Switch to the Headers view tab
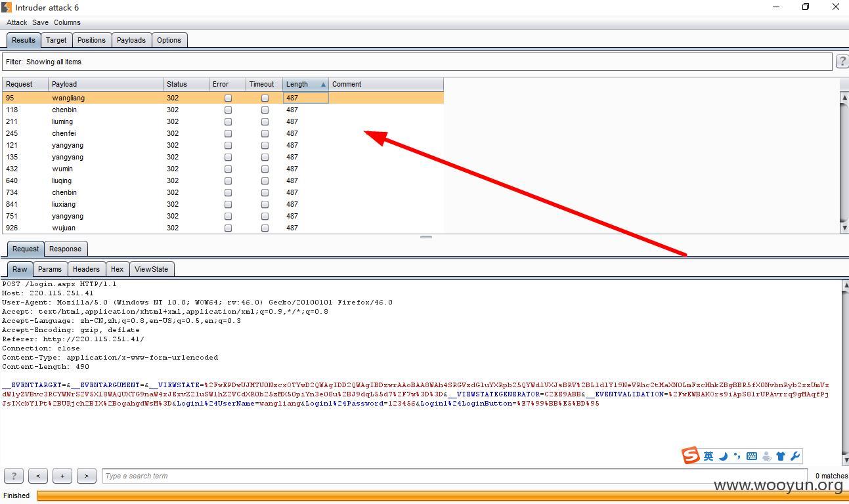The image size is (849, 504). (86, 269)
